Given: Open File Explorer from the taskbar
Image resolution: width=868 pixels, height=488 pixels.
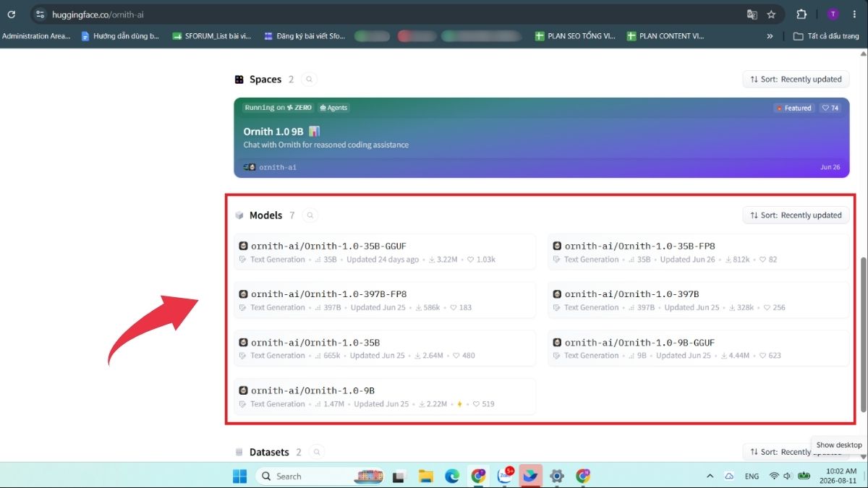Looking at the screenshot, I should pyautogui.click(x=425, y=476).
